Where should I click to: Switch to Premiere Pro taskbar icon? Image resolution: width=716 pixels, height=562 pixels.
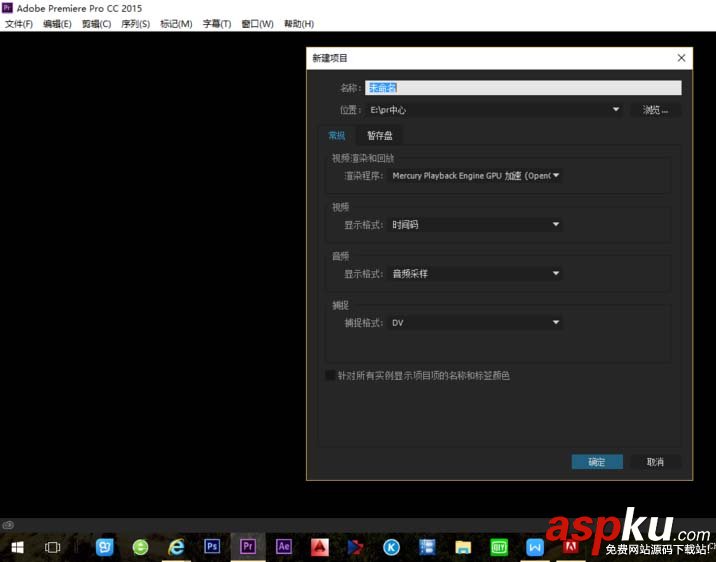point(247,546)
